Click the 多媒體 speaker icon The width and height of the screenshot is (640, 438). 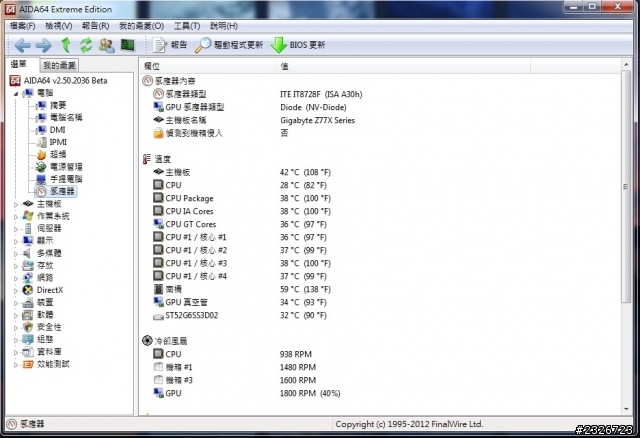27,253
